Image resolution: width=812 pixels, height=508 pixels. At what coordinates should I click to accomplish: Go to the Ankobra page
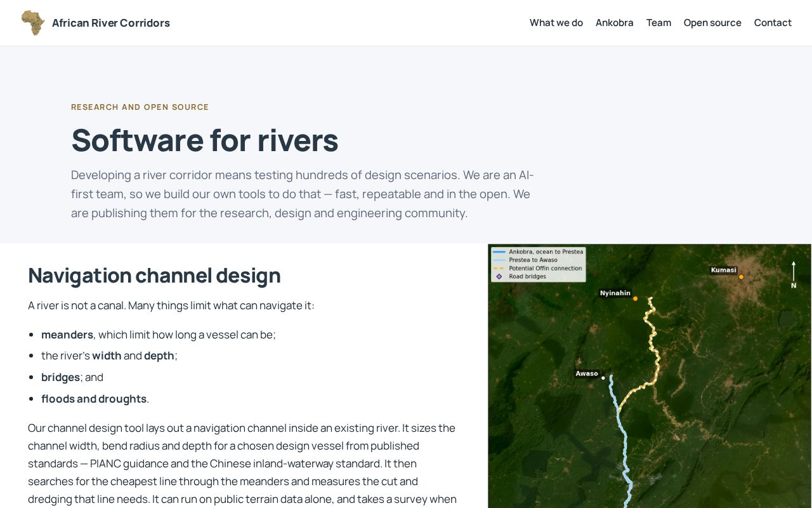[615, 23]
